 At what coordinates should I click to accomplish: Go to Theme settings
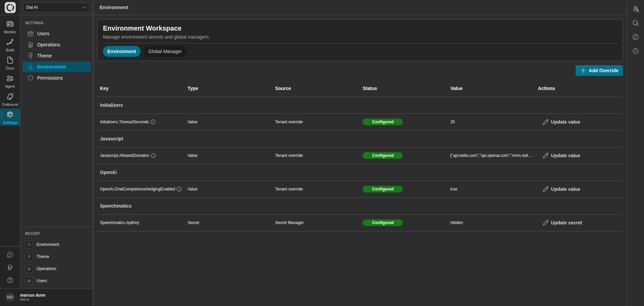pyautogui.click(x=57, y=56)
